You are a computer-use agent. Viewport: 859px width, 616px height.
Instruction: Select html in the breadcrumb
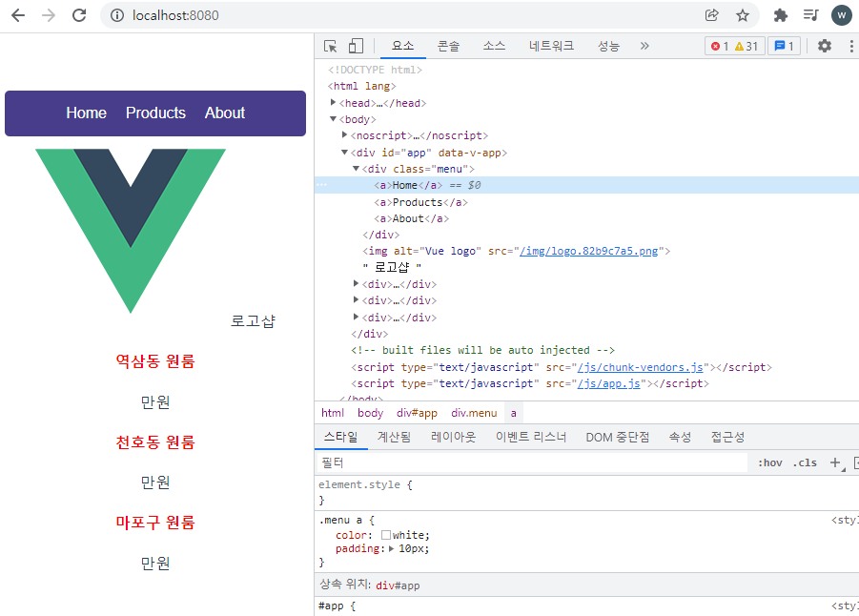tap(333, 413)
